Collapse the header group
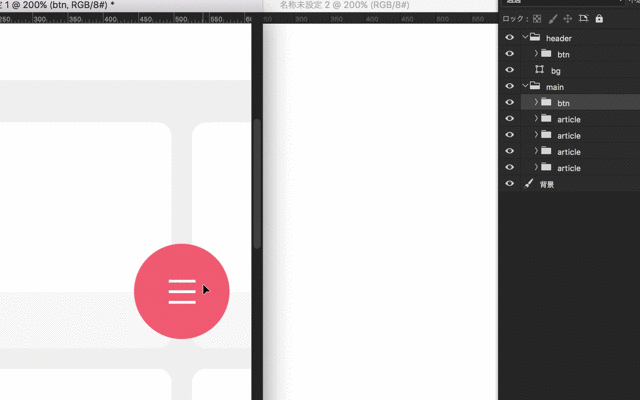The height and width of the screenshot is (400, 640). pyautogui.click(x=525, y=37)
